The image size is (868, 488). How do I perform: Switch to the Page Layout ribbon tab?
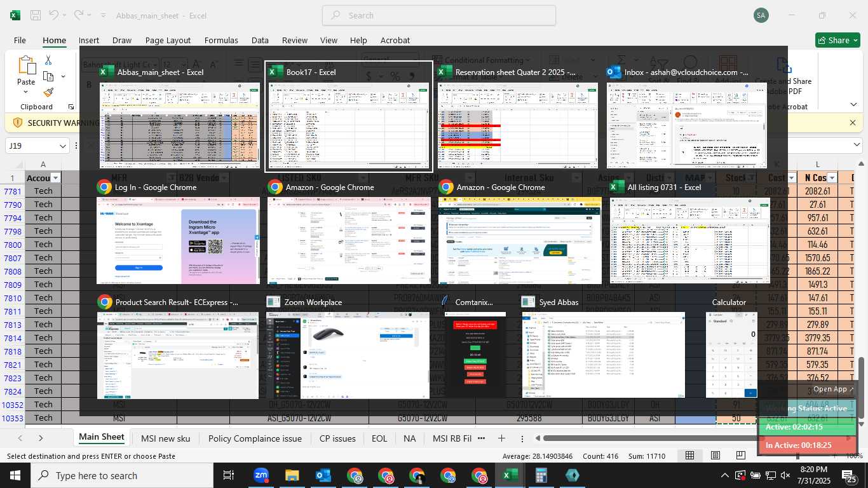tap(168, 40)
